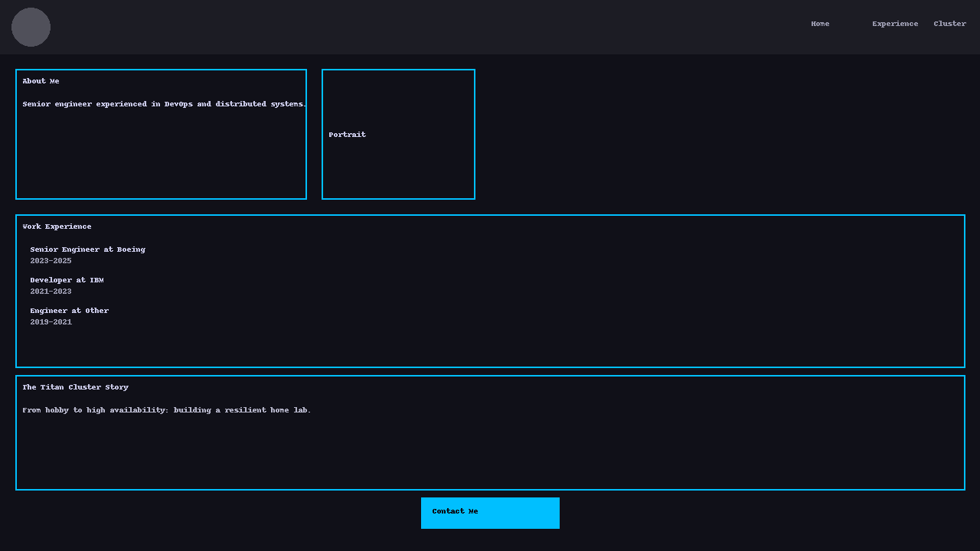Go to the Experience nav link
The image size is (980, 551).
click(895, 24)
